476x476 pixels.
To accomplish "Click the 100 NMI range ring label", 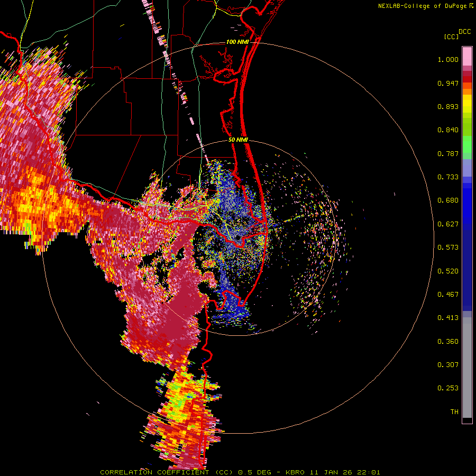I will pyautogui.click(x=237, y=42).
